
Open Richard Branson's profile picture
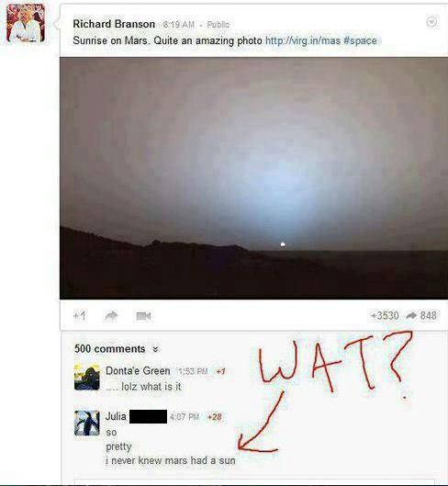[x=26, y=23]
